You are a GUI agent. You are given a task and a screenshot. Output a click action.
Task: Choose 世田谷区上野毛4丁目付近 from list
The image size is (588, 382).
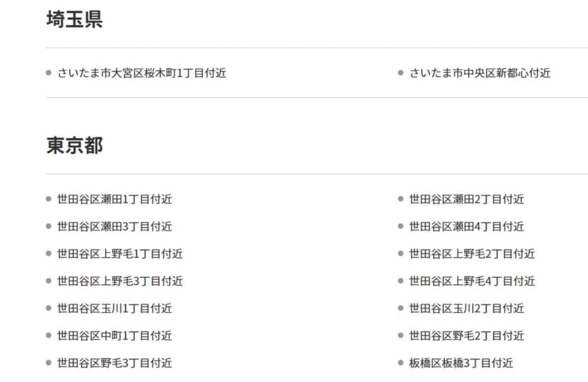coord(472,281)
